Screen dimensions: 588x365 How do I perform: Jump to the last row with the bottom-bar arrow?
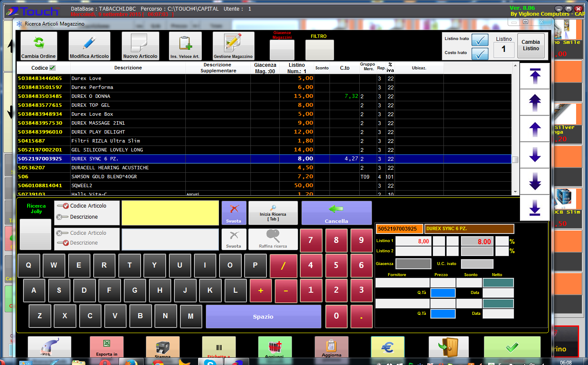[535, 208]
